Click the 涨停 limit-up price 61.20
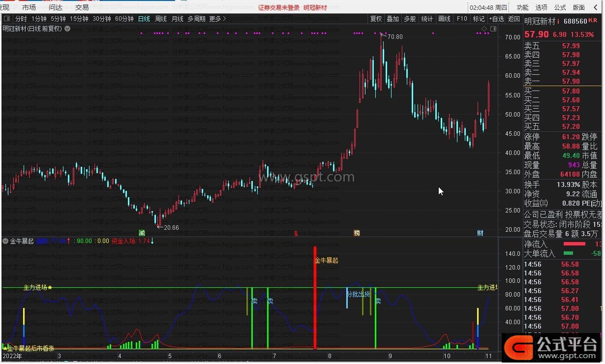Screen dimensions: 605x364 pyautogui.click(x=571, y=137)
